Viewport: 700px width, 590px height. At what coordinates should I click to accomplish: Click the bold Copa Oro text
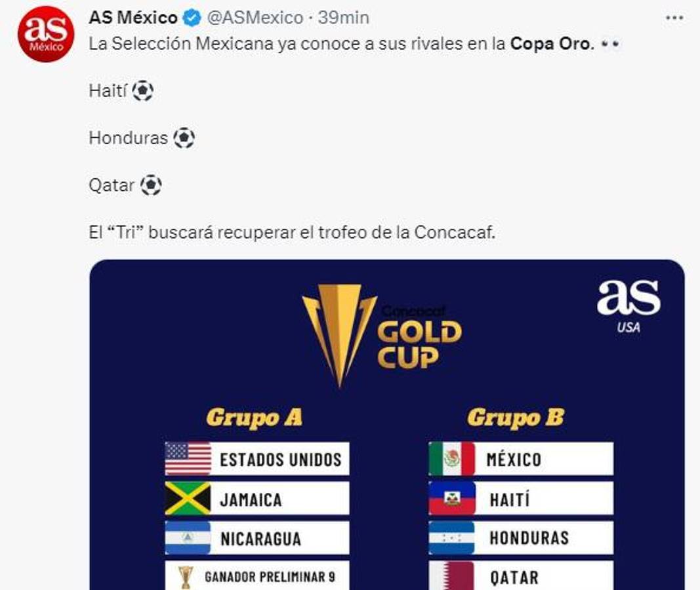tap(551, 45)
